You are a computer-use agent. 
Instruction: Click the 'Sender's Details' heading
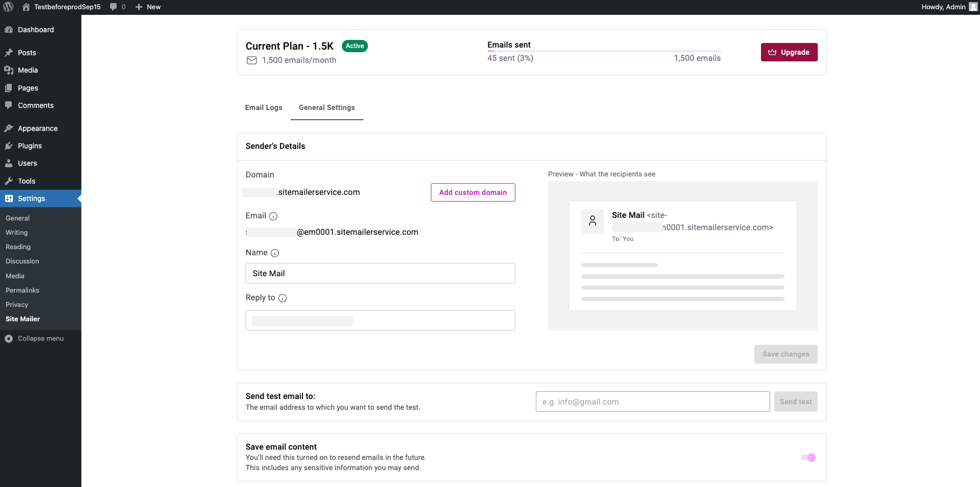tap(275, 146)
